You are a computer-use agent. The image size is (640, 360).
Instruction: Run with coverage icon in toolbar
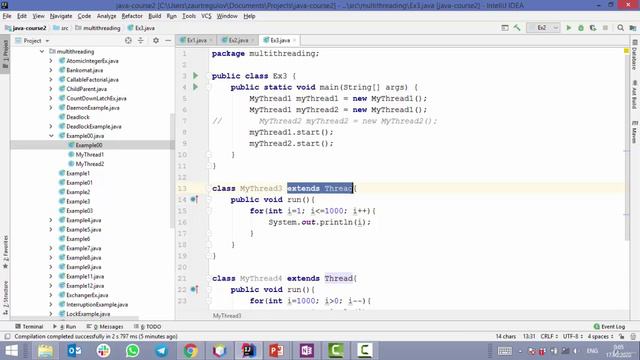pyautogui.click(x=593, y=28)
